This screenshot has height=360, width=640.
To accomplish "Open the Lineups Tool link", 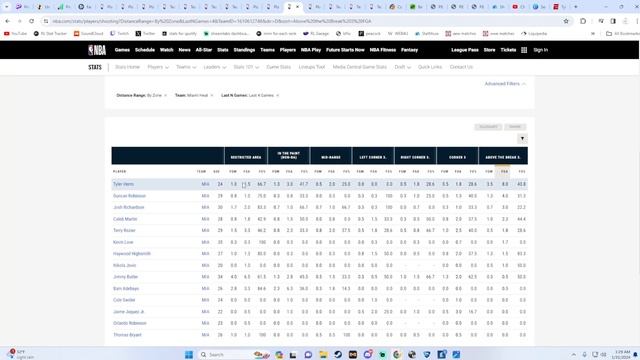I will tap(312, 67).
